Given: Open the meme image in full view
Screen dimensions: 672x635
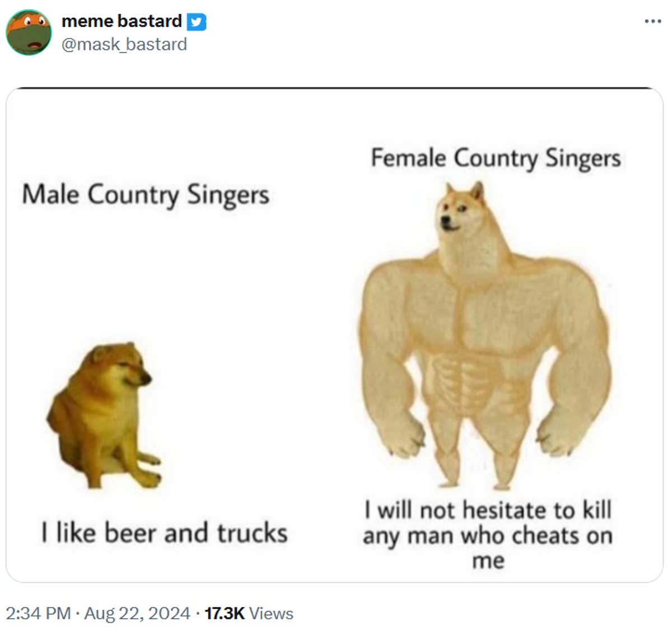Looking at the screenshot, I should [336, 336].
